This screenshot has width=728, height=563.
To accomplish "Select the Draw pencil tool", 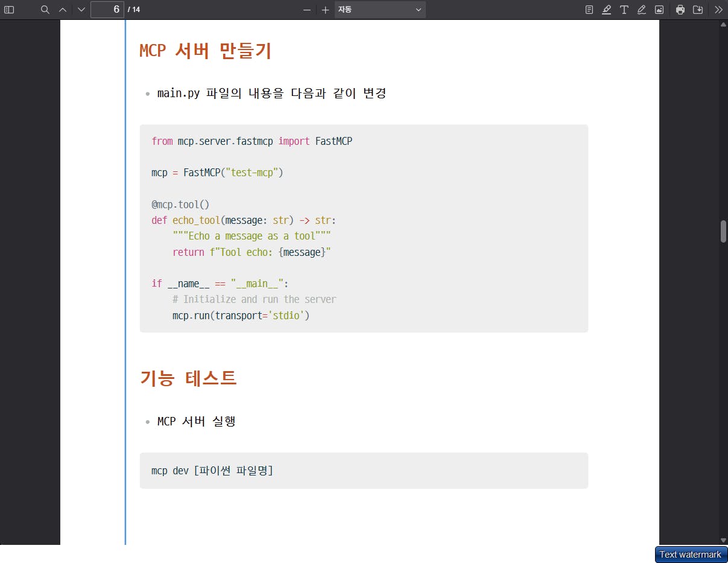I will [642, 10].
